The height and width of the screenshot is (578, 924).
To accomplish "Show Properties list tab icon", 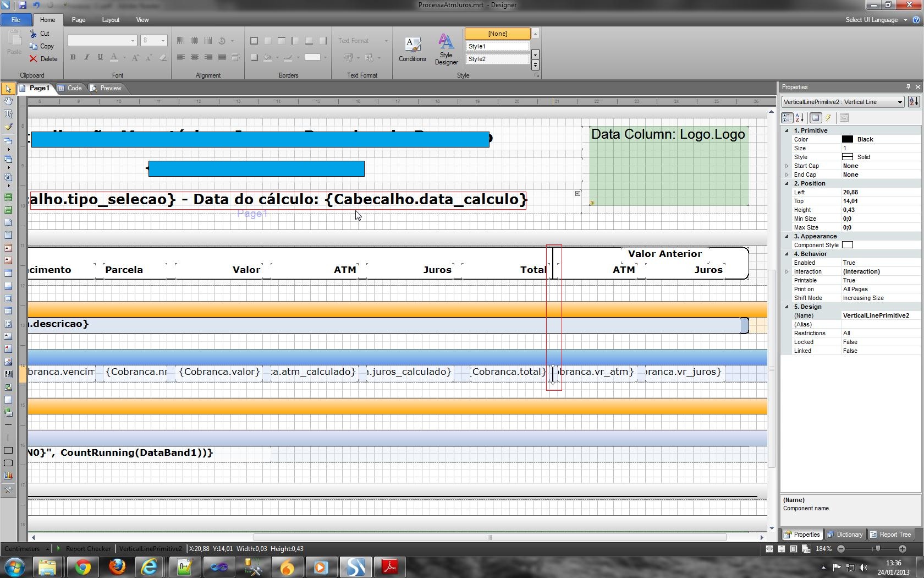I will [816, 118].
